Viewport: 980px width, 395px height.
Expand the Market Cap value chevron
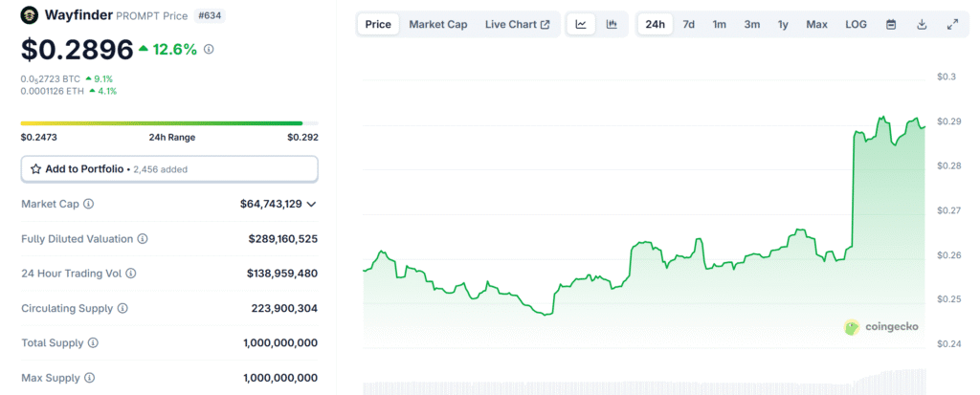[311, 204]
